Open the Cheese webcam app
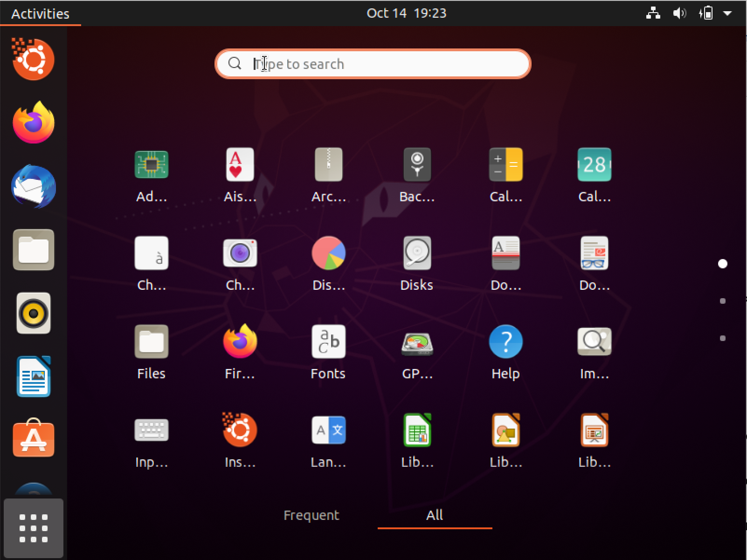The width and height of the screenshot is (747, 560). pos(240,253)
